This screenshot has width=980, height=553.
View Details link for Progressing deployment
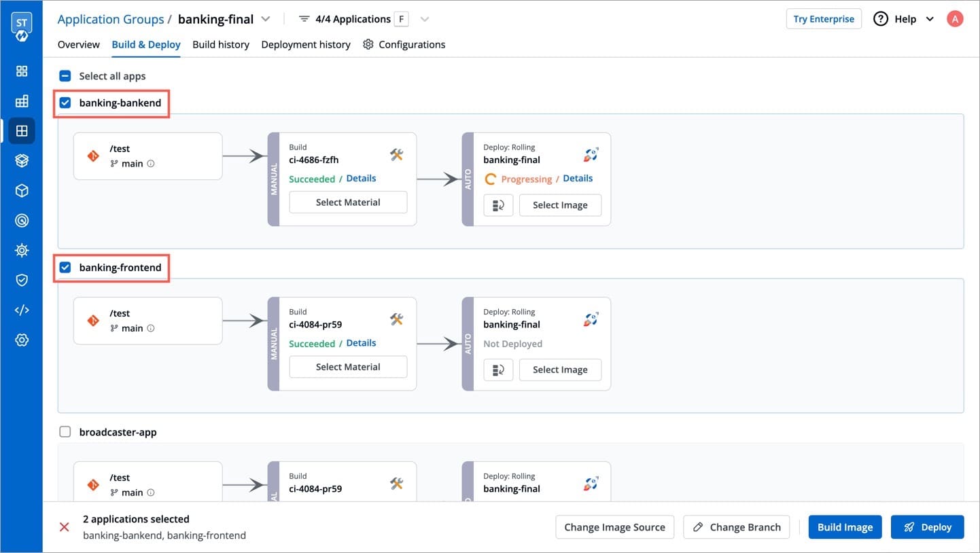tap(578, 179)
